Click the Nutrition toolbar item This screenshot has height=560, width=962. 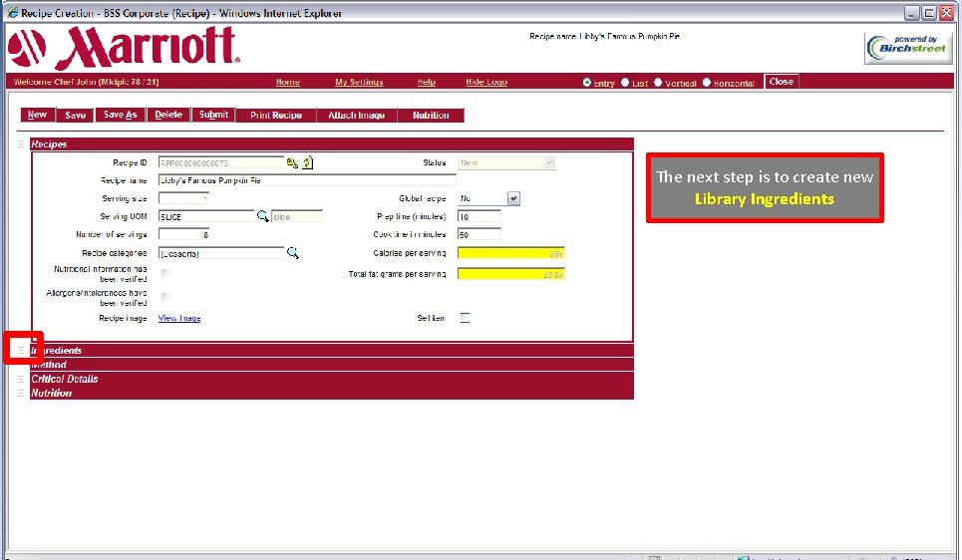click(x=431, y=115)
